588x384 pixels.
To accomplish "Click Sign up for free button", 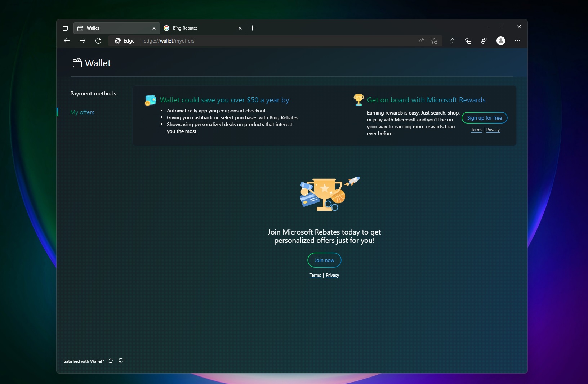I will click(485, 118).
